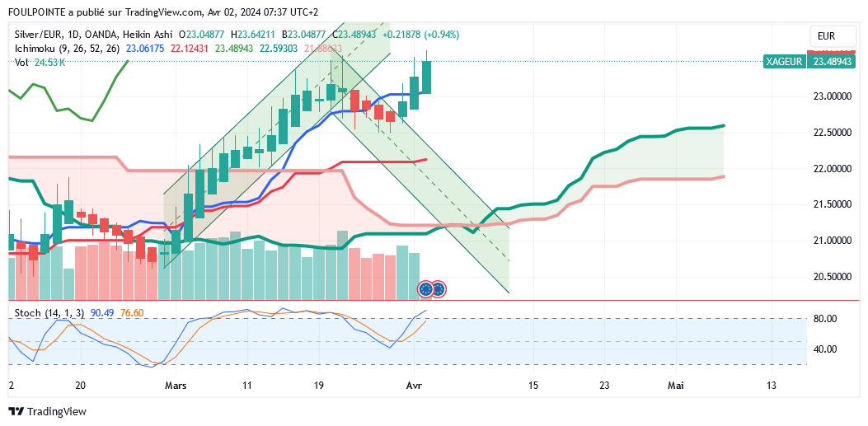Click the 20.50000 price axis label
Screen dimensions: 868x426
pos(832,276)
